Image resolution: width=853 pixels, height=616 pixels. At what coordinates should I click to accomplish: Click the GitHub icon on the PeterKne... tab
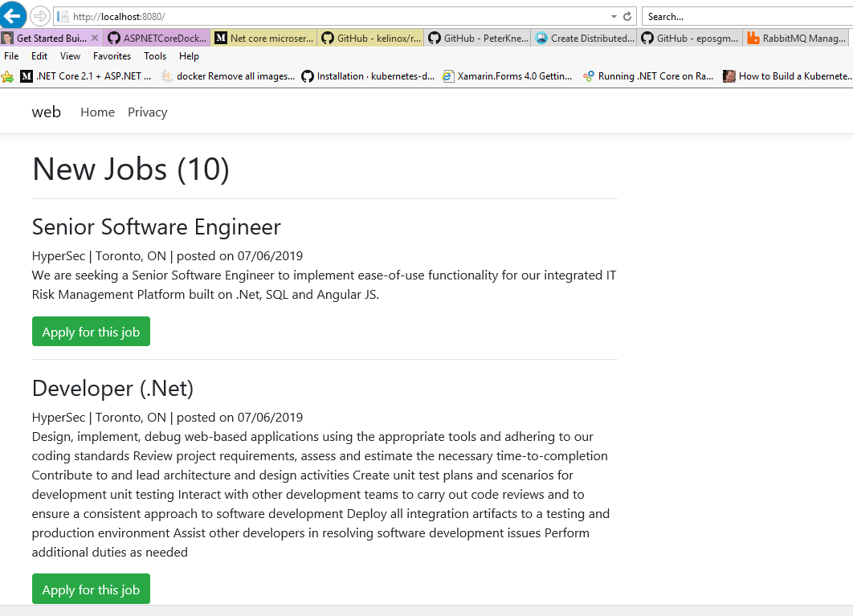(x=434, y=38)
